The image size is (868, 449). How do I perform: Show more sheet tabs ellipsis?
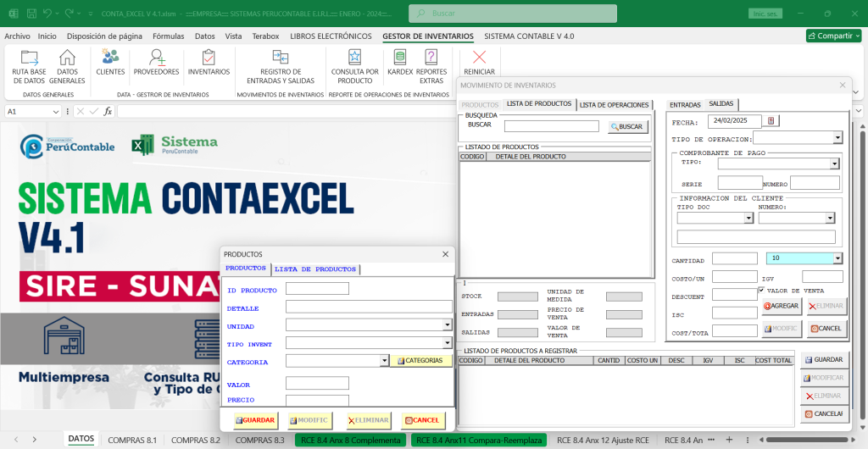tap(711, 440)
